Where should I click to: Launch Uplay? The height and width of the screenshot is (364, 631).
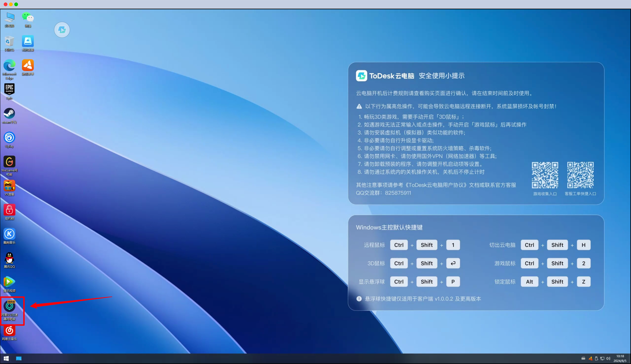(x=9, y=138)
